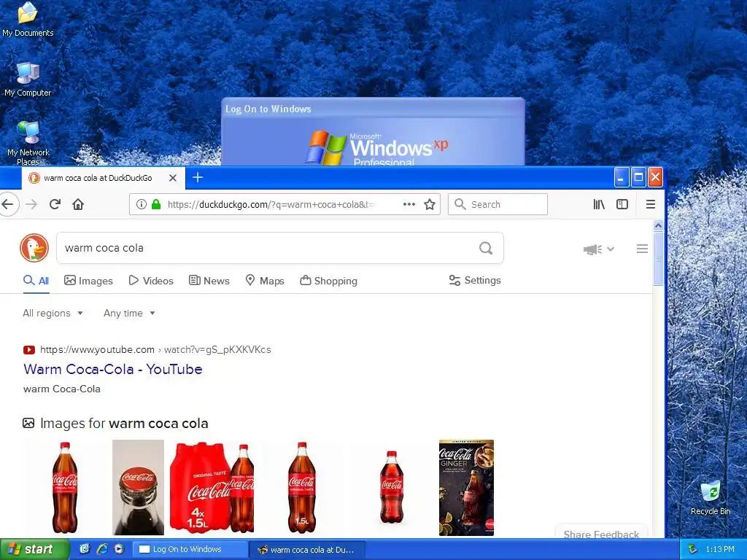Click the 1:13 PM taskbar clock
747x560 pixels.
720,549
